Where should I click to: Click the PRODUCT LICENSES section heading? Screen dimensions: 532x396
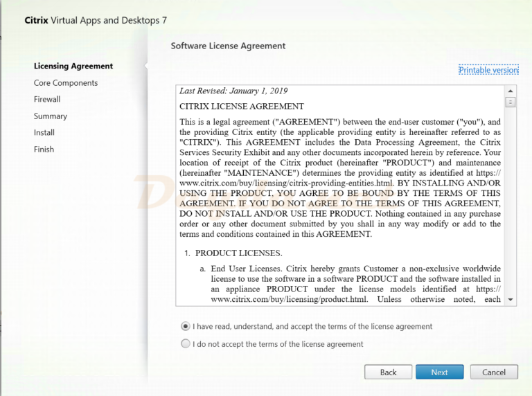(x=238, y=253)
